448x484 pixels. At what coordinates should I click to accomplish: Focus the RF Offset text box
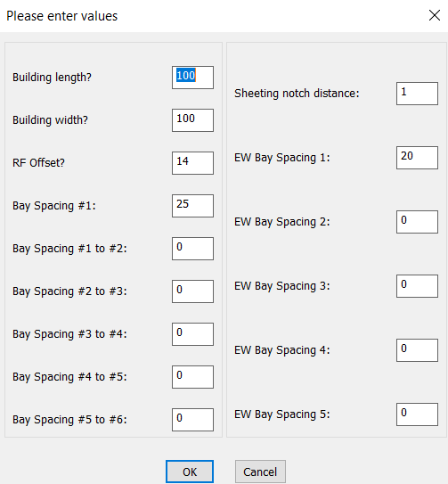[192, 163]
